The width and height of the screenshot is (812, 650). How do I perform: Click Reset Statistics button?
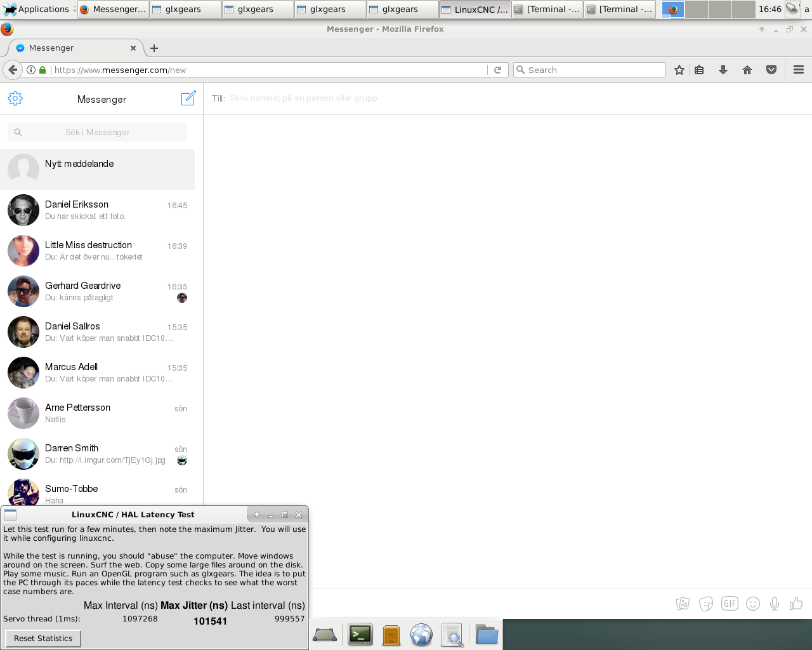pos(43,639)
